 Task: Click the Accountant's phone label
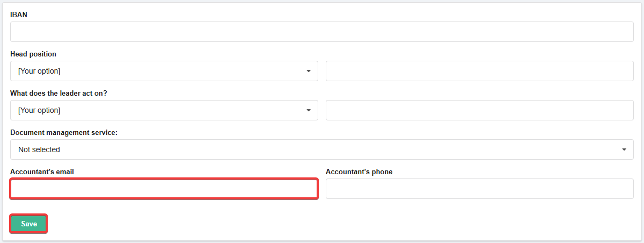[x=359, y=172]
